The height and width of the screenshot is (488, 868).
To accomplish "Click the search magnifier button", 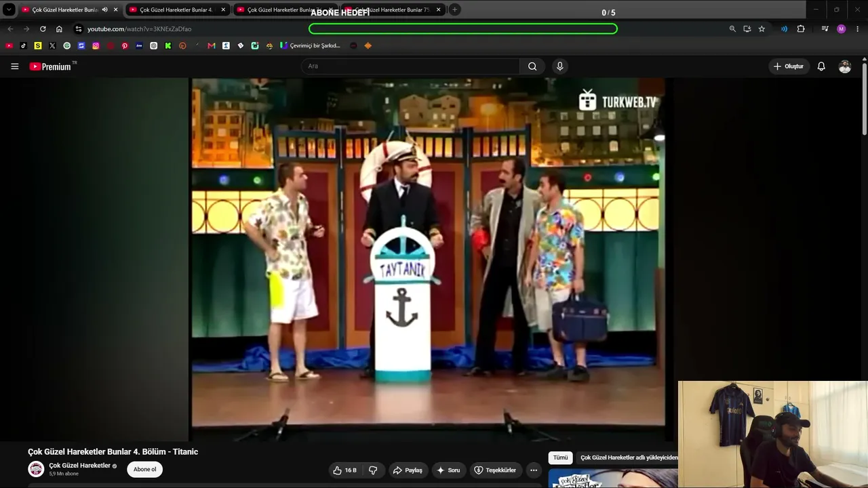I will (x=532, y=66).
